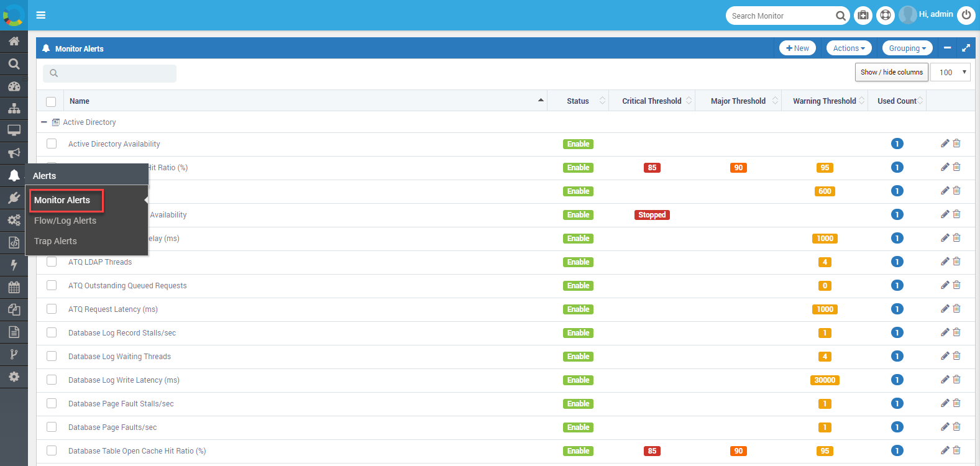Select Flow/Log Alerts in Alerts submenu
The height and width of the screenshot is (466, 980).
(65, 221)
